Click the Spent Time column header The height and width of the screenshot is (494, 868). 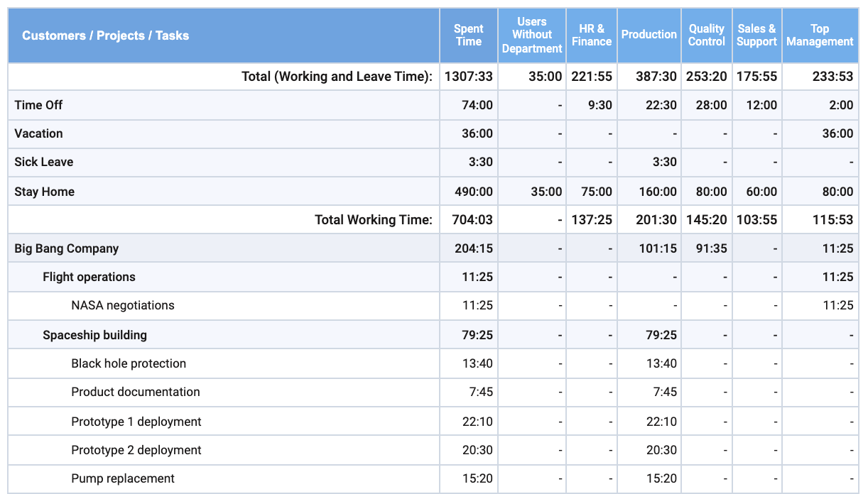tap(468, 34)
